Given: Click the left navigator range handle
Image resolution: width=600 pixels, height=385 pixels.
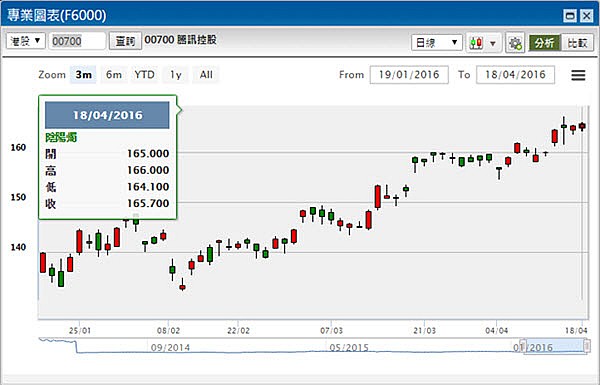Looking at the screenshot, I should (x=523, y=346).
